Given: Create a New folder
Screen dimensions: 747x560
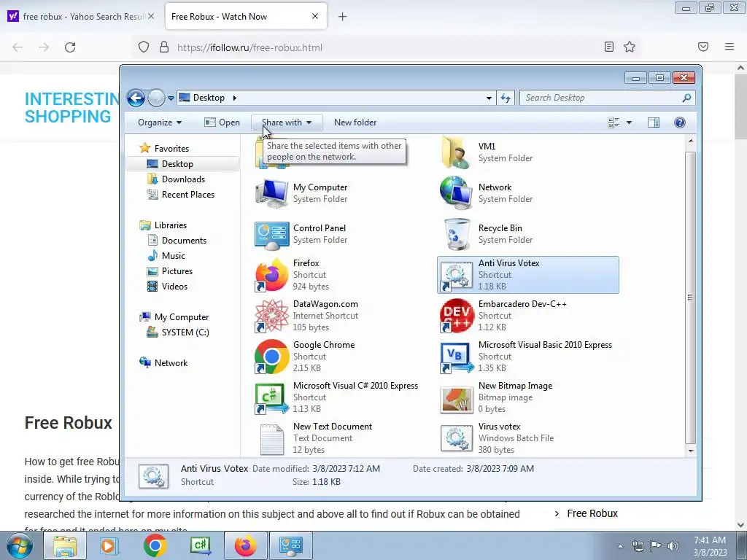Looking at the screenshot, I should pos(355,122).
